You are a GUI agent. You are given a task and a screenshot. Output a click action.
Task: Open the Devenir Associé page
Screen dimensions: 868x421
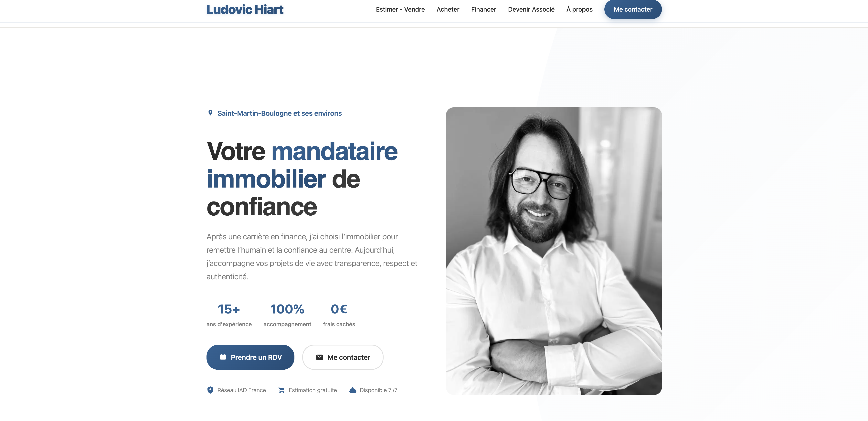531,9
